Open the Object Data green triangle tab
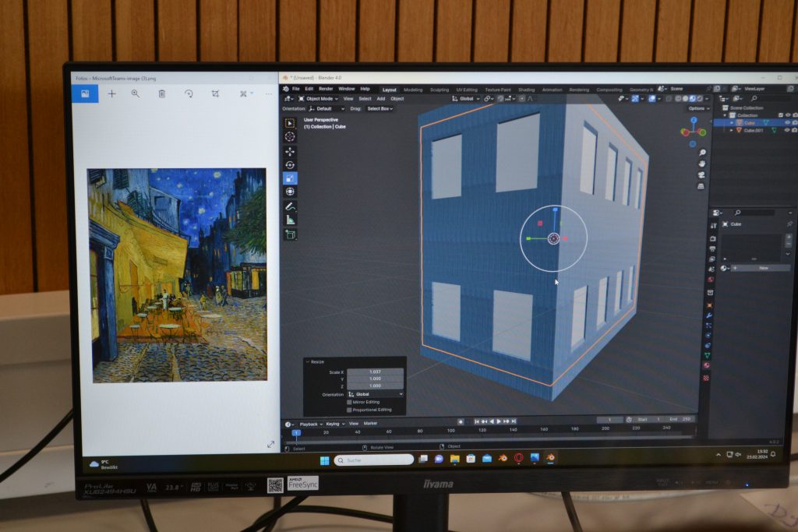 coord(708,355)
